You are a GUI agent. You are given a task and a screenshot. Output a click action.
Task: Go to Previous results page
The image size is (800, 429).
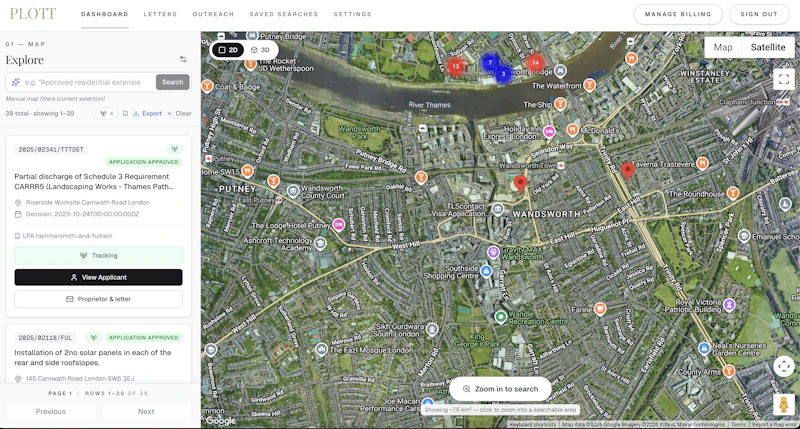pyautogui.click(x=51, y=412)
